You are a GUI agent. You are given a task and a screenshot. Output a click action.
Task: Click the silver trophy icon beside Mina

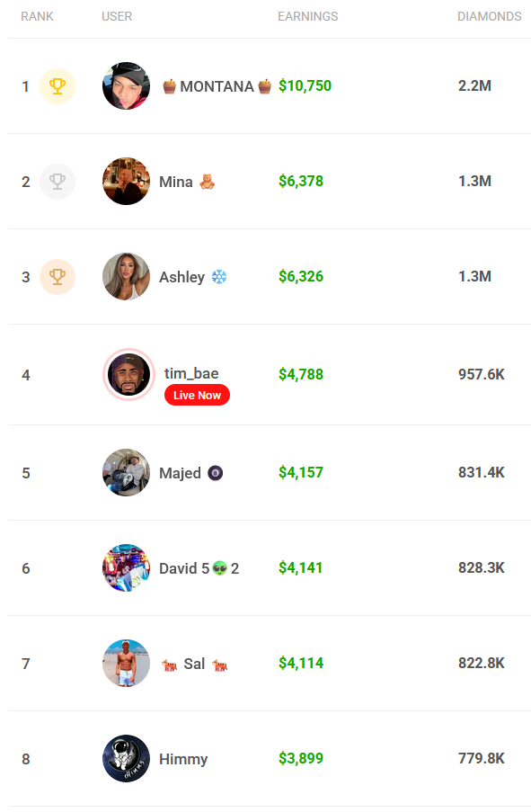pos(58,182)
